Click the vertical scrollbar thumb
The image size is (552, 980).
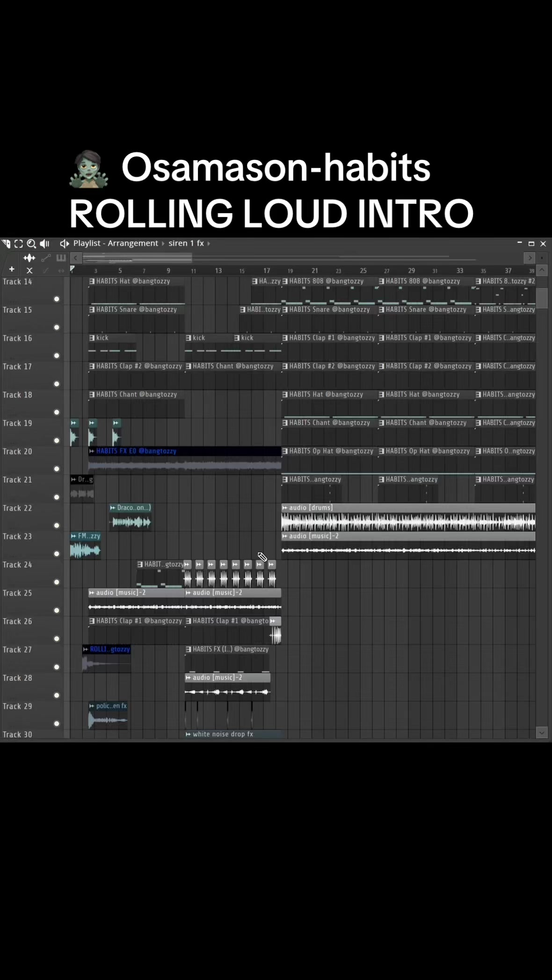(x=542, y=298)
